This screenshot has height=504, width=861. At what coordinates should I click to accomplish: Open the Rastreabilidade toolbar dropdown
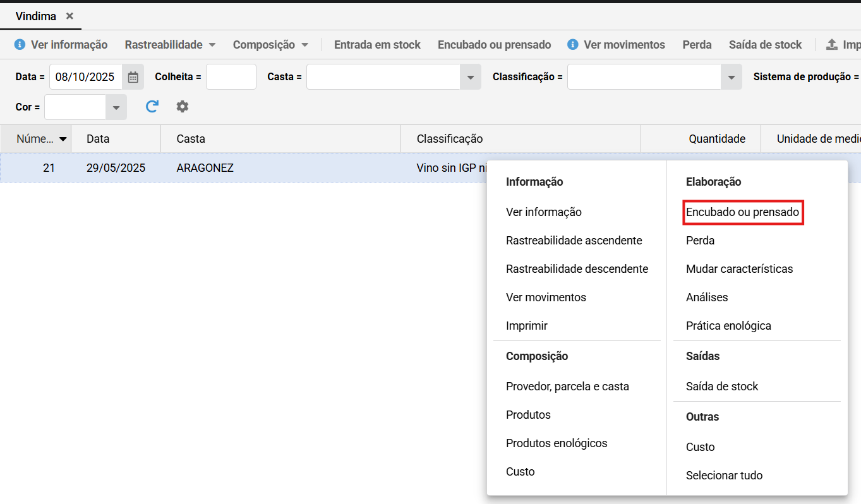coord(170,45)
